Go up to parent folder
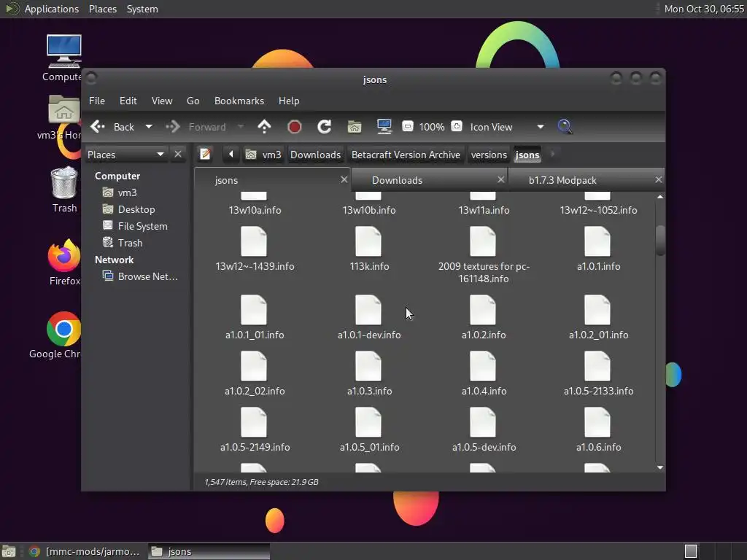 pyautogui.click(x=264, y=127)
